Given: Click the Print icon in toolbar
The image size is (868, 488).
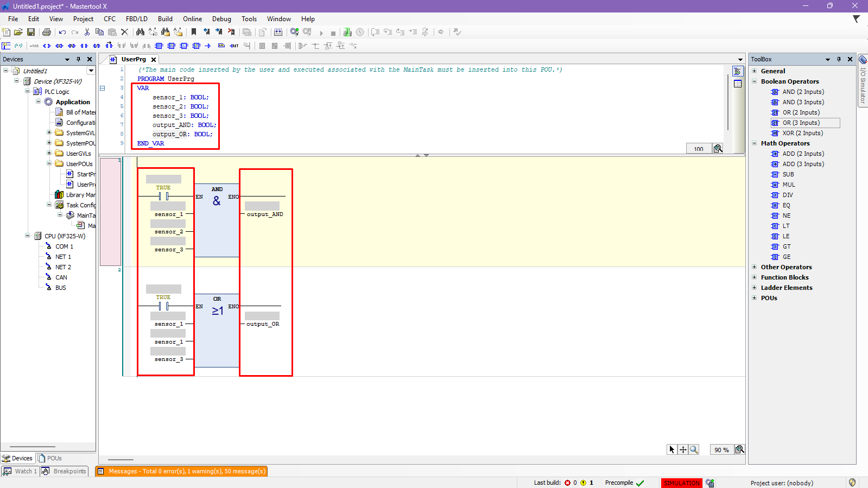Looking at the screenshot, I should pos(47,32).
